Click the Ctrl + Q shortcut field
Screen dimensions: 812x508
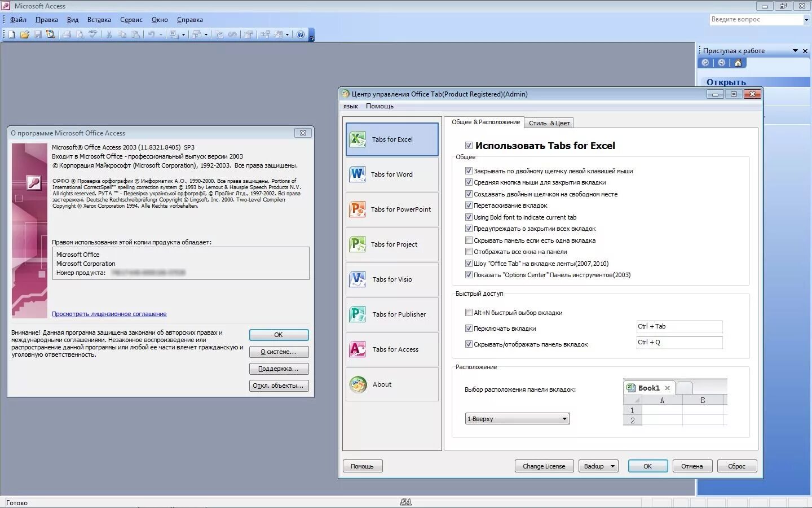coord(679,343)
